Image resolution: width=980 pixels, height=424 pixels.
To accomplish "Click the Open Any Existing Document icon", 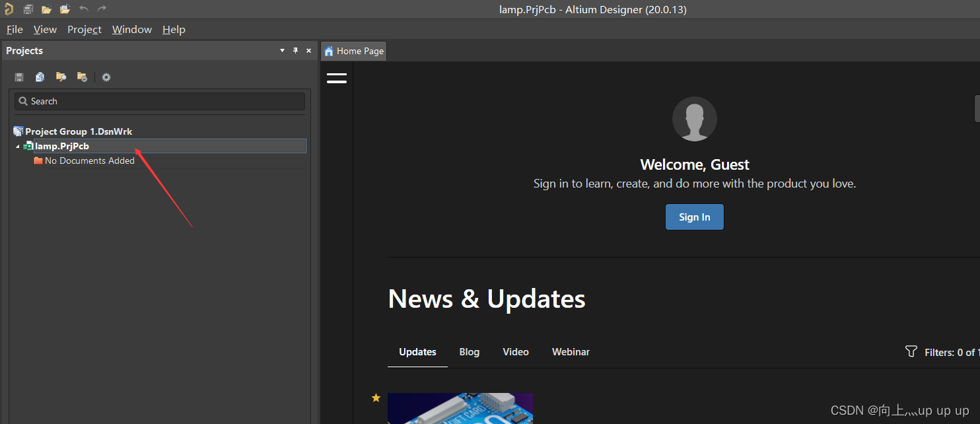I will pos(46,9).
